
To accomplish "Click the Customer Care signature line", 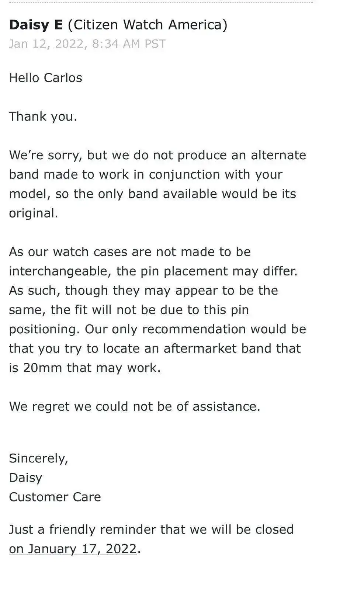I will point(55,497).
